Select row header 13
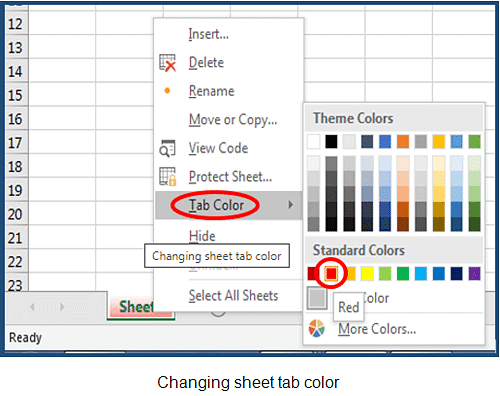This screenshot has width=500, height=396. coord(17,47)
